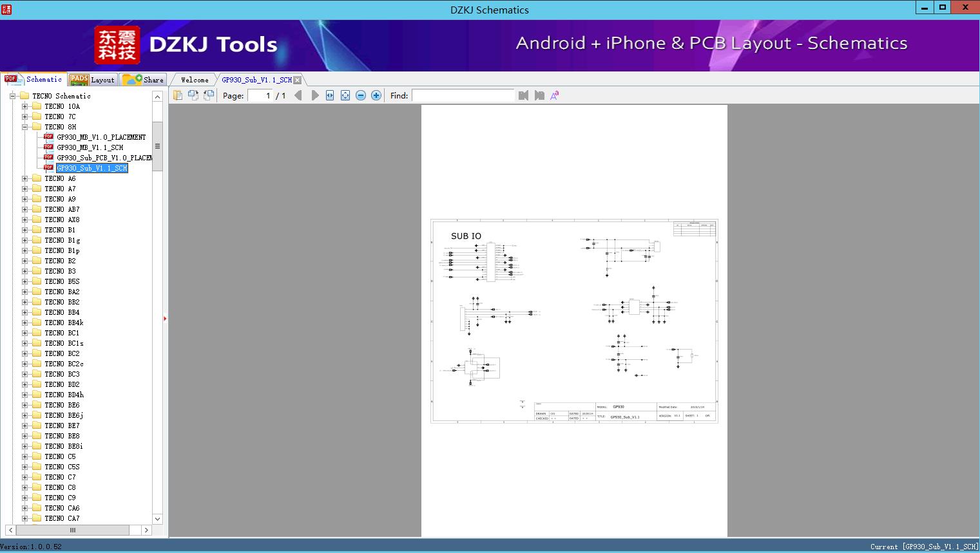Collapse the side panel with the red arrow

pos(165,319)
